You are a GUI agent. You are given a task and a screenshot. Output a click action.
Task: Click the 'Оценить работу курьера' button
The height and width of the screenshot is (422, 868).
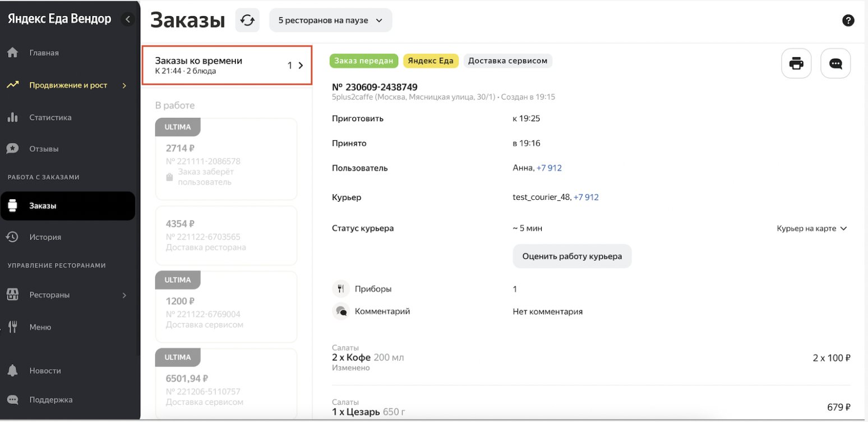[572, 256]
